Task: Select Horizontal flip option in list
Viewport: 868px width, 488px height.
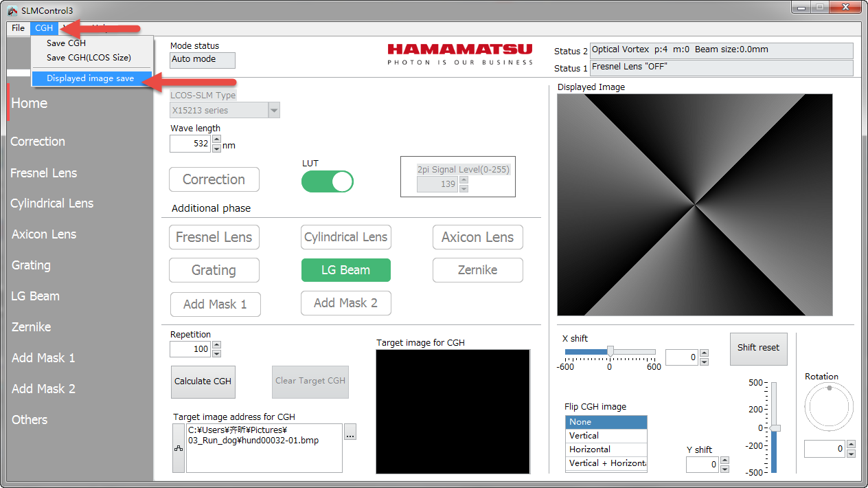Action: click(x=606, y=450)
